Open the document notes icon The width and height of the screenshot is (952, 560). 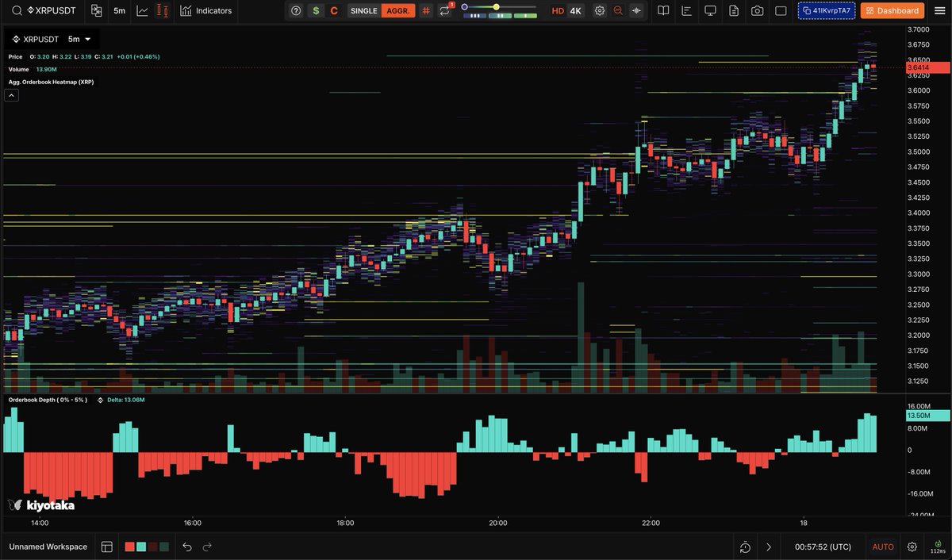(x=734, y=11)
